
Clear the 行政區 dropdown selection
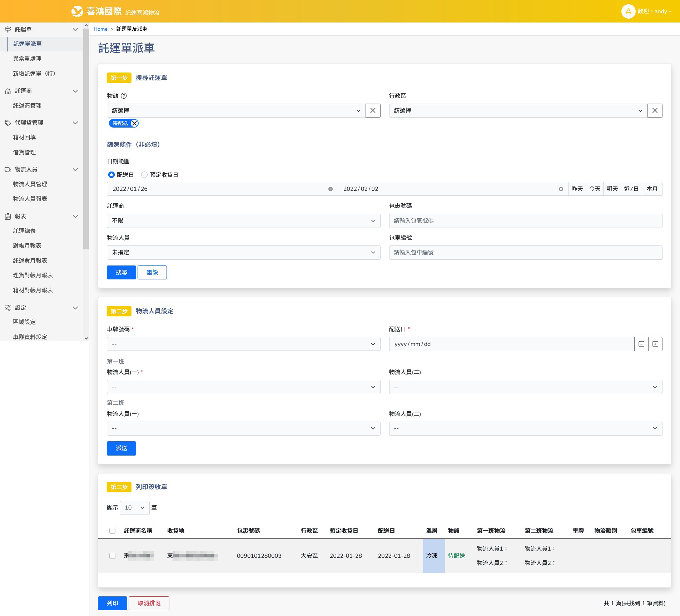coord(655,111)
